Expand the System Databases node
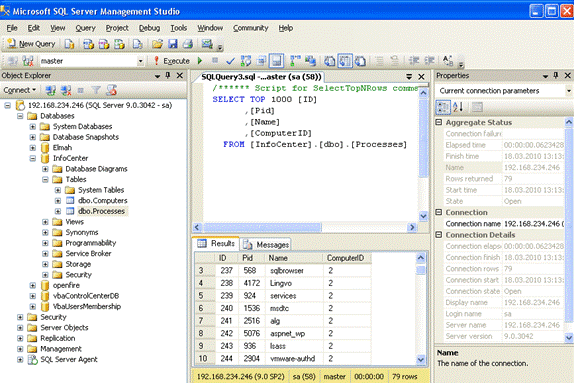 pos(33,127)
